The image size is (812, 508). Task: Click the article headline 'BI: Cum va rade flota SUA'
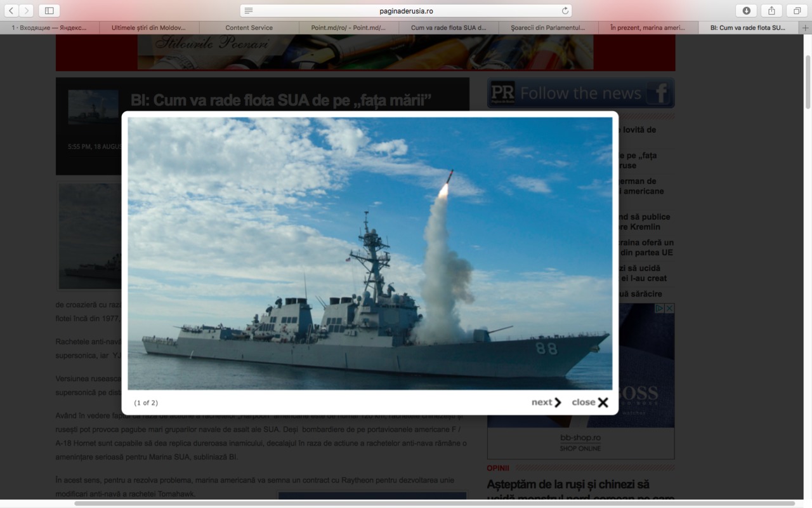(281, 100)
